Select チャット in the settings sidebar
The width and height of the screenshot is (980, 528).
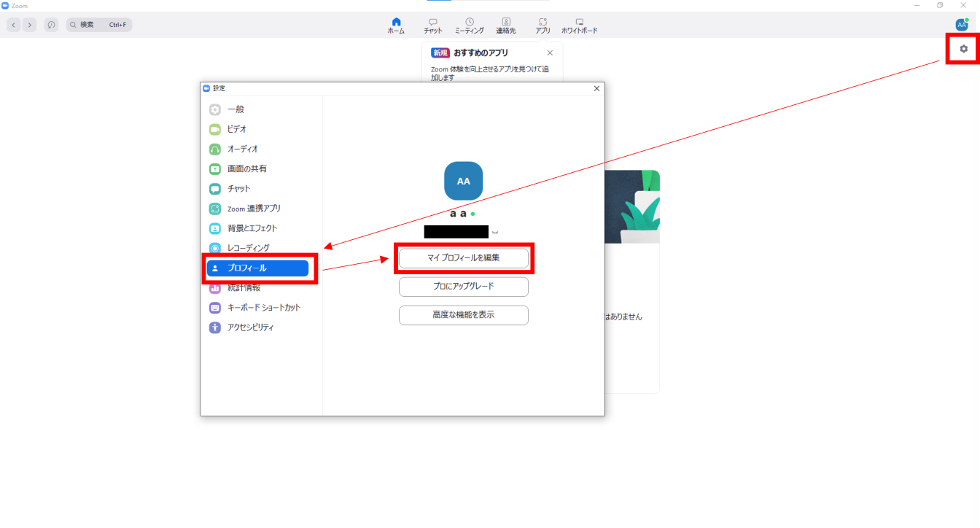(x=258, y=189)
